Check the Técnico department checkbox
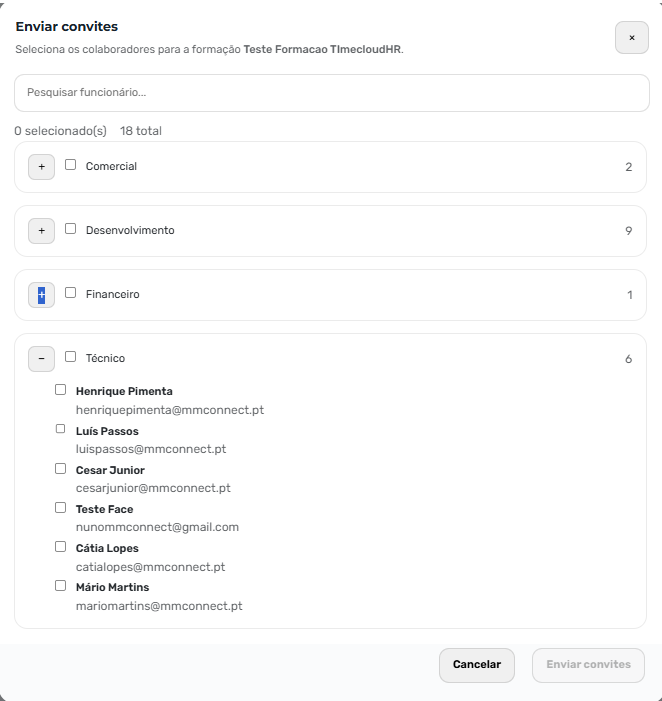The image size is (662, 701). pos(71,356)
